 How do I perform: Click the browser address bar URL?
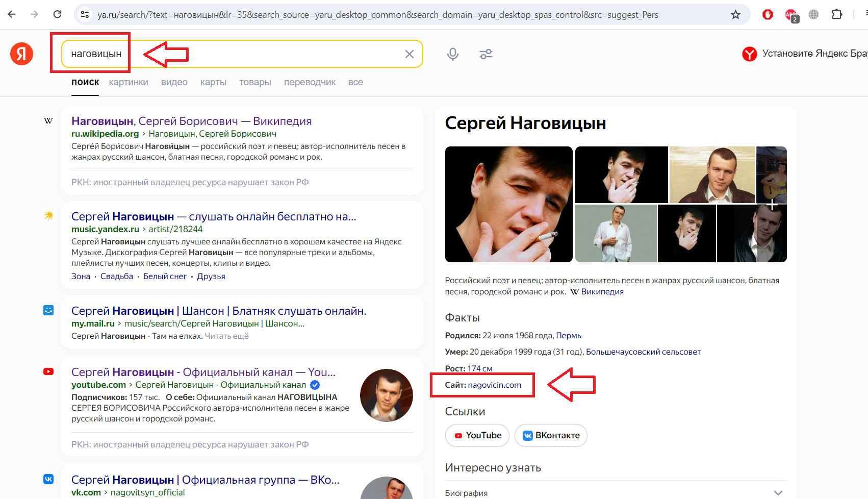point(377,15)
